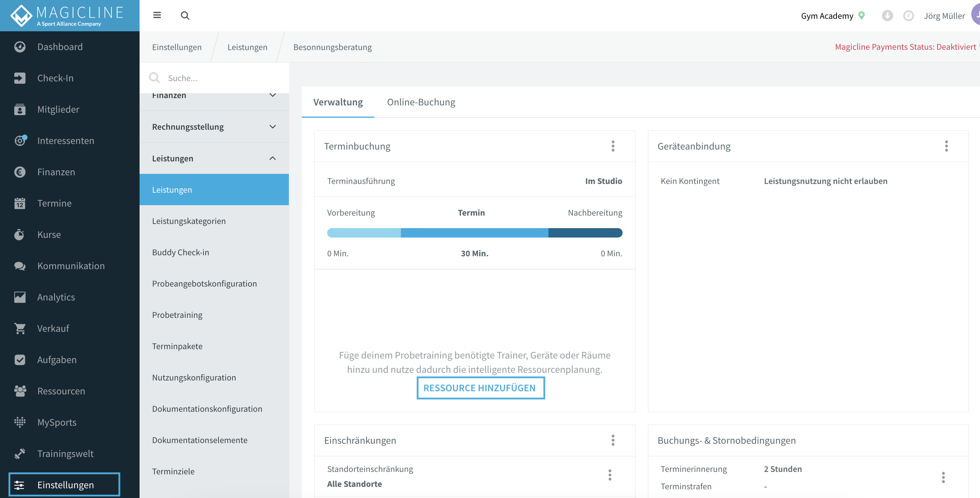Viewport: 980px width, 498px height.
Task: Switch to the Verwaltung tab
Action: point(338,102)
